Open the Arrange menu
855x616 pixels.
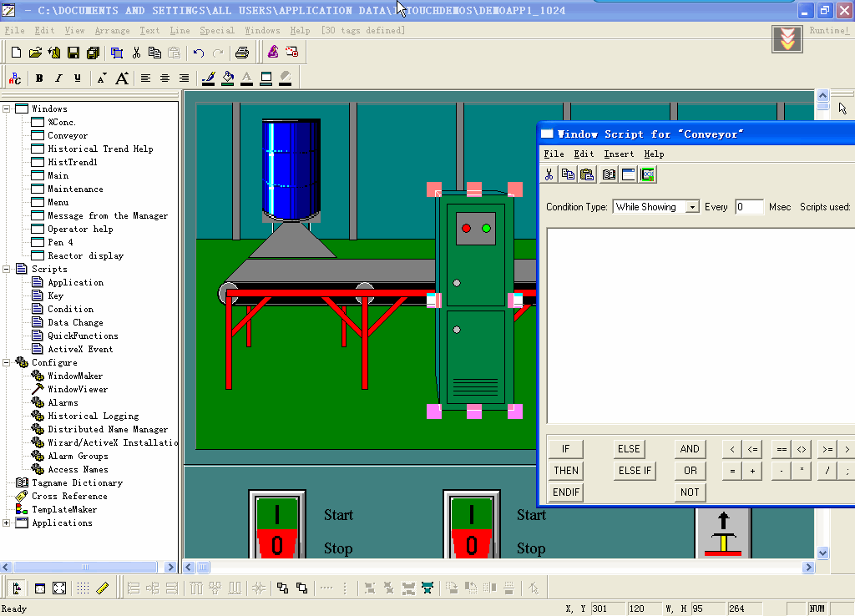[112, 31]
